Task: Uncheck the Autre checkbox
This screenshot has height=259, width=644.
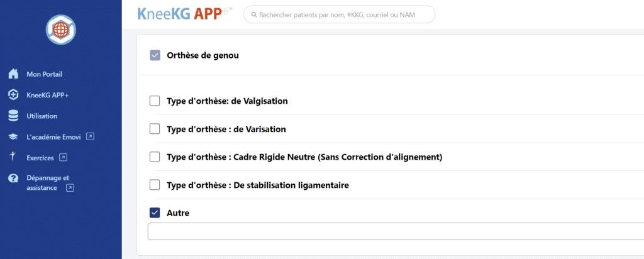Action: tap(155, 212)
